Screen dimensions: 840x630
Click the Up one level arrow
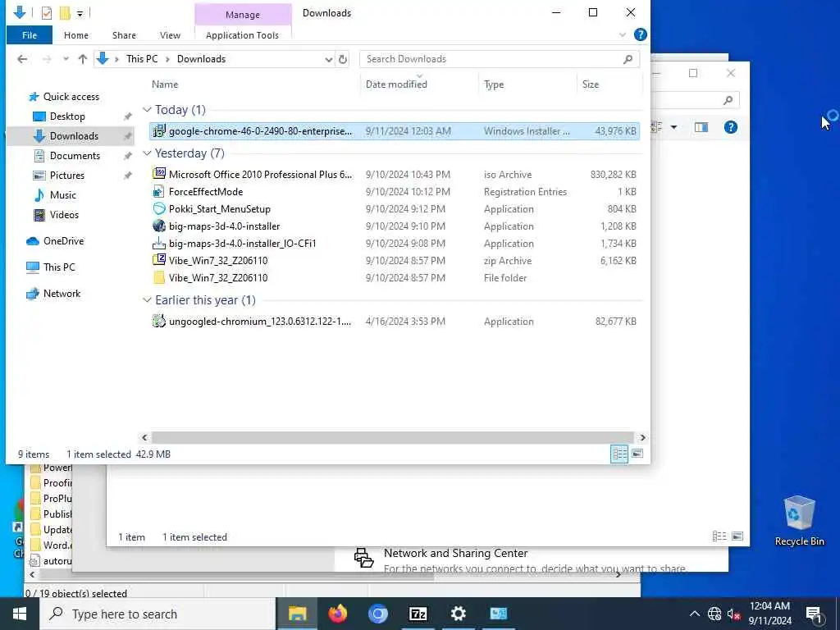click(x=83, y=59)
